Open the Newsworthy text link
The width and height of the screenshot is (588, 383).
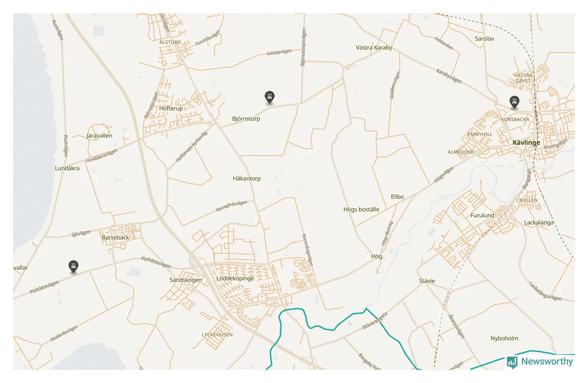[547, 362]
